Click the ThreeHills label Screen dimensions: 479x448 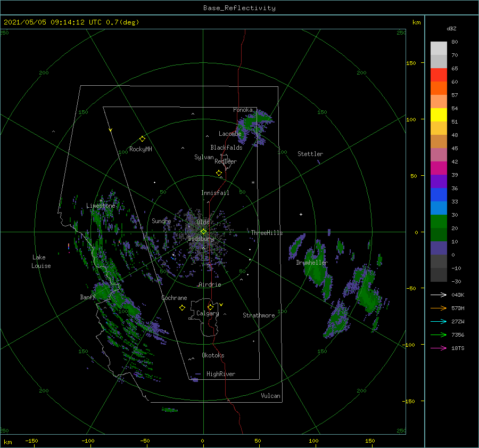tap(267, 233)
